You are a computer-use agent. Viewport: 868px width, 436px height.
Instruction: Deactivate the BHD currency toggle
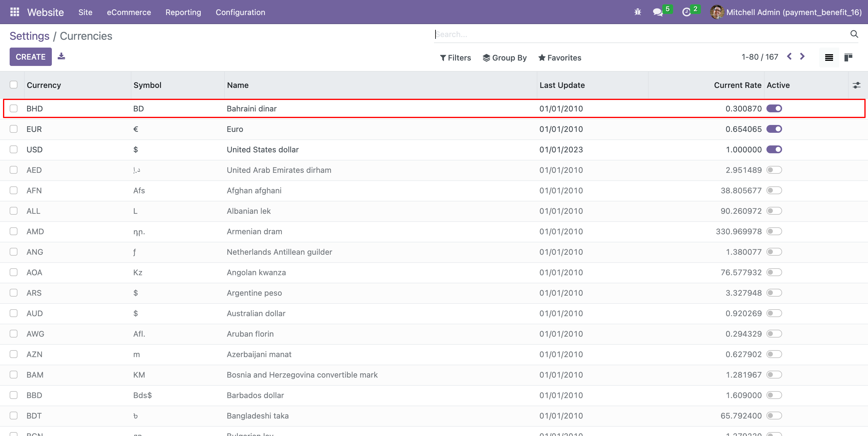click(774, 108)
